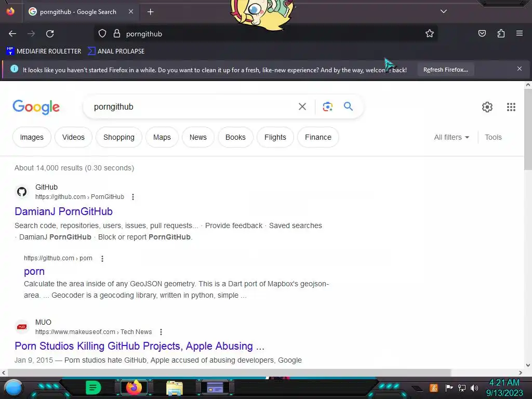Image resolution: width=532 pixels, height=399 pixels.
Task: Open more options for github.com porn sub-result
Action: (x=102, y=259)
